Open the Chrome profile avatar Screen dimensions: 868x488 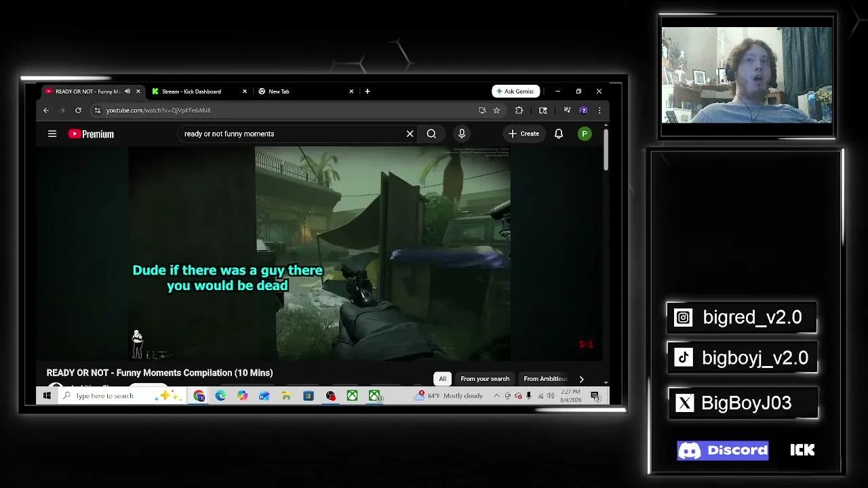coord(583,110)
